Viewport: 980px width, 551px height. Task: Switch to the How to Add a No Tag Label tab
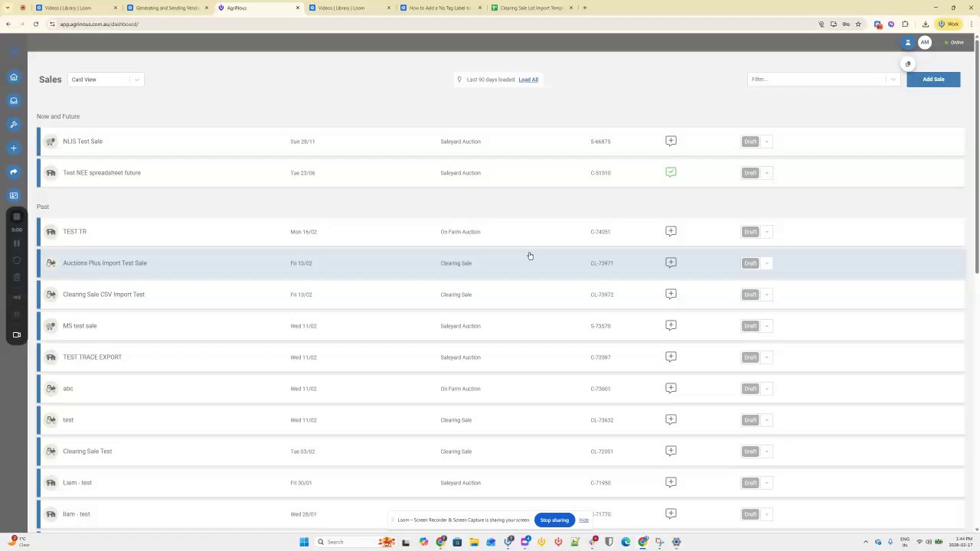(x=440, y=8)
